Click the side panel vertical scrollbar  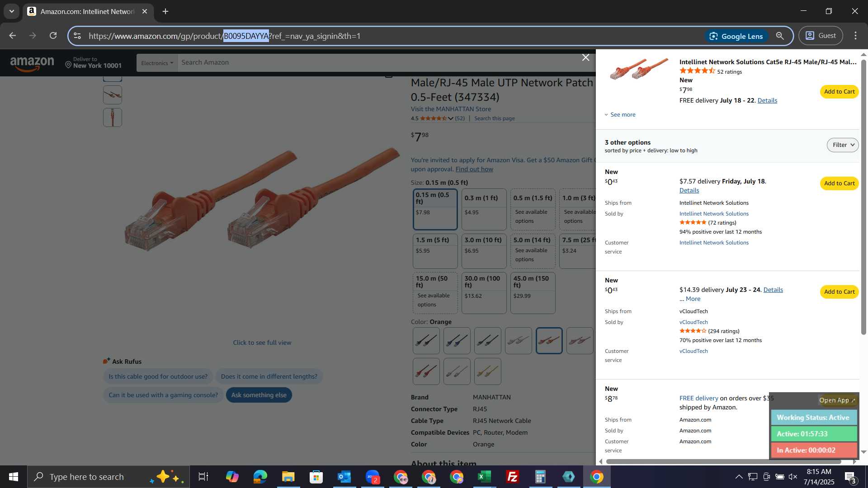tap(863, 198)
